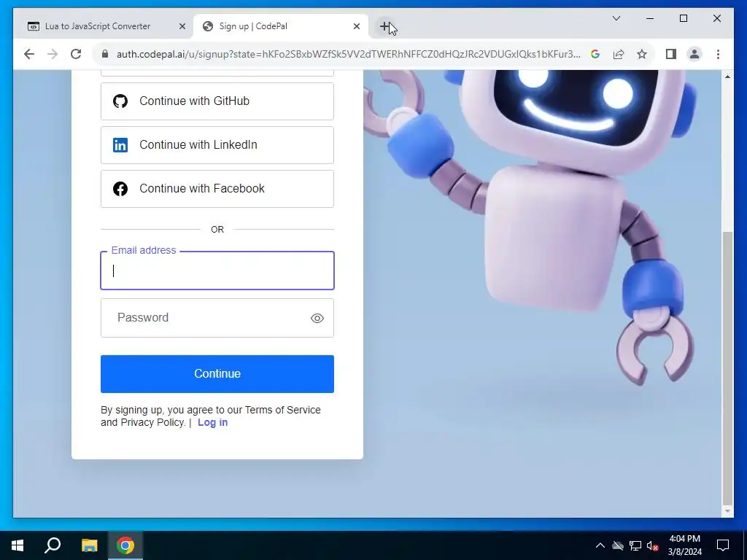The image size is (747, 560).
Task: Expand the tab search dropdown chevron
Action: coord(616,18)
